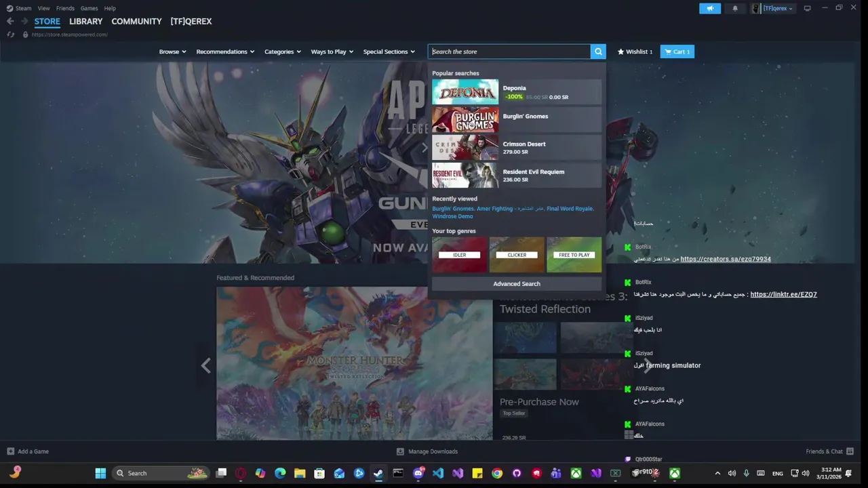Open Microsoft Store from taskbar

319,473
